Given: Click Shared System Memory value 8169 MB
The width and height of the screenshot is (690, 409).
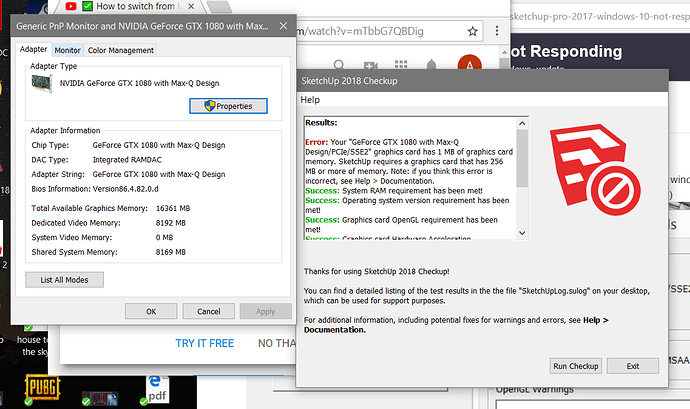Looking at the screenshot, I should tap(171, 252).
